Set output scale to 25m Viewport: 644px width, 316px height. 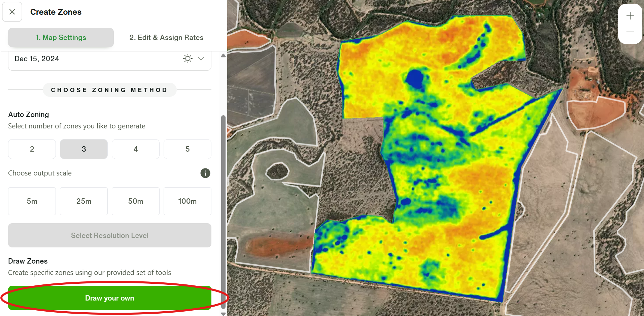click(84, 201)
